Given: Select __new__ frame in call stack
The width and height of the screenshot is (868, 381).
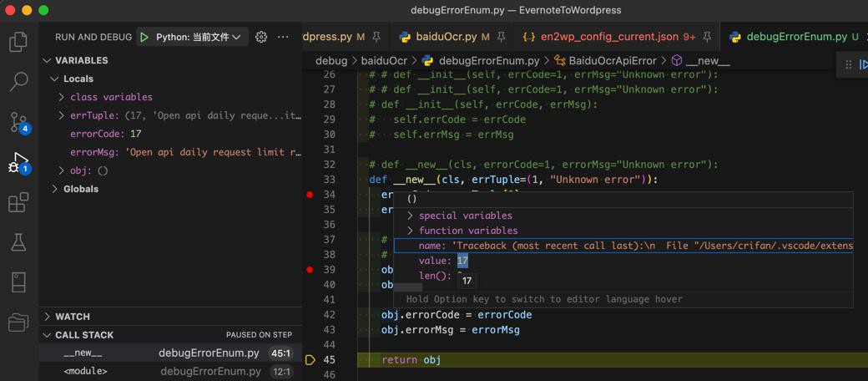Looking at the screenshot, I should [170, 353].
